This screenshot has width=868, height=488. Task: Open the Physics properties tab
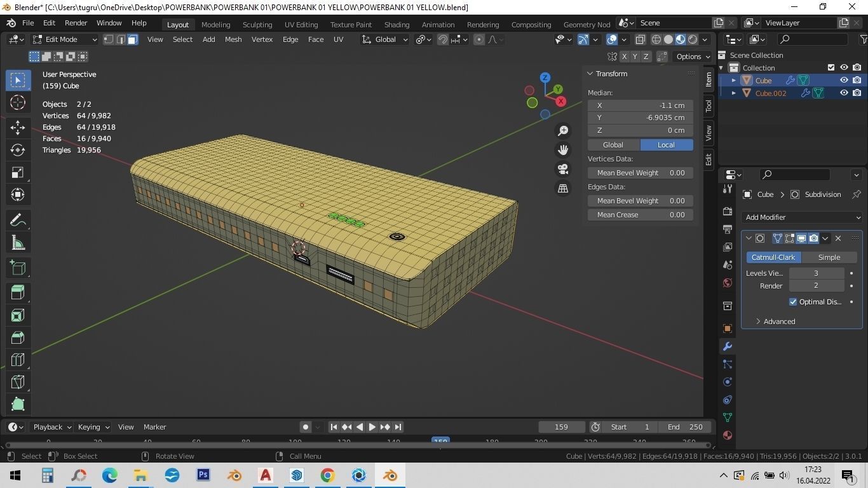pyautogui.click(x=728, y=382)
